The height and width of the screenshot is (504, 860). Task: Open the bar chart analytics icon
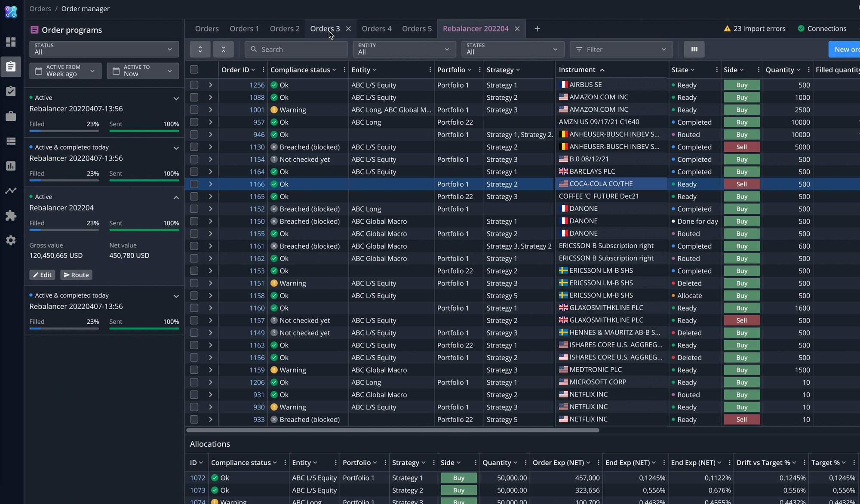[x=11, y=166]
